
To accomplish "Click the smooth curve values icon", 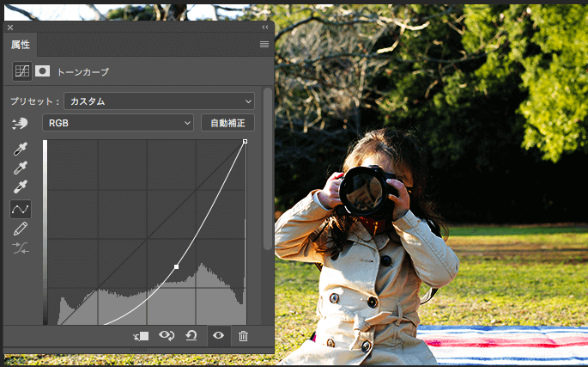I will (x=21, y=248).
